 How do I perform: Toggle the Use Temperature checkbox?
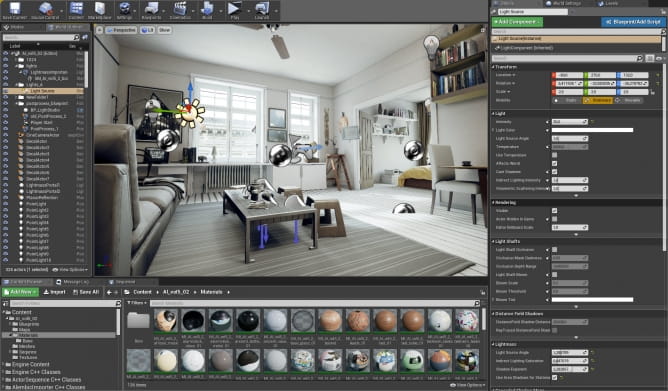[554, 155]
